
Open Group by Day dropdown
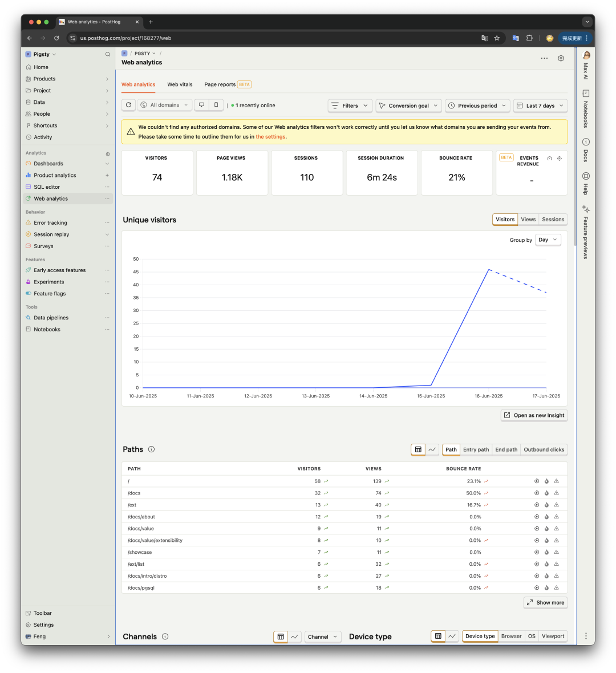click(x=548, y=240)
